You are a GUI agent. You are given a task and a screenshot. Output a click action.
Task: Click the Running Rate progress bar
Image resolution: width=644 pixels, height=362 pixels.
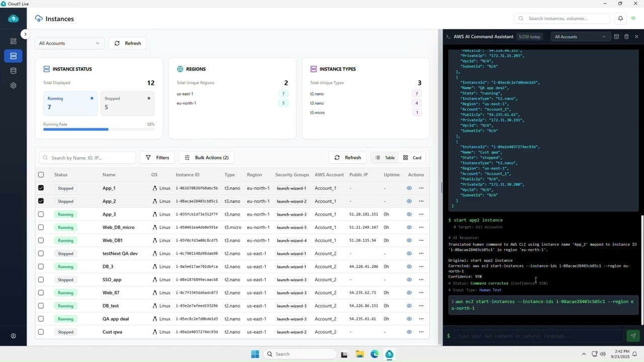coord(99,129)
